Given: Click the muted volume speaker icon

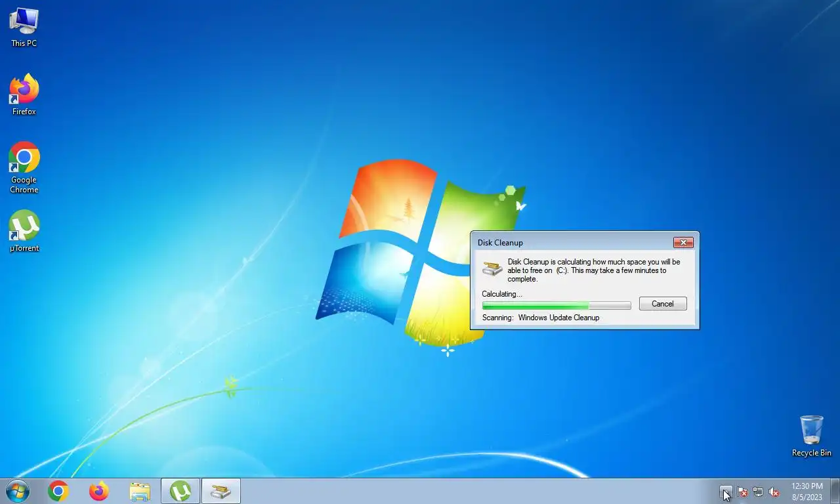Looking at the screenshot, I should [774, 492].
